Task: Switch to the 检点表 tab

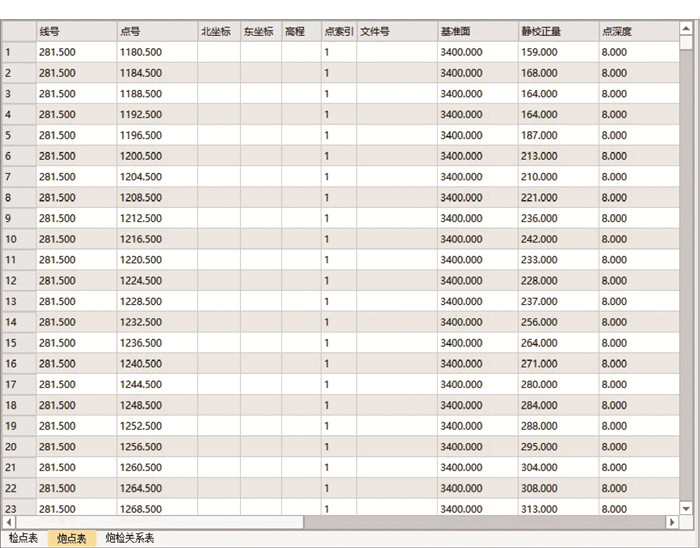Action: click(23, 538)
